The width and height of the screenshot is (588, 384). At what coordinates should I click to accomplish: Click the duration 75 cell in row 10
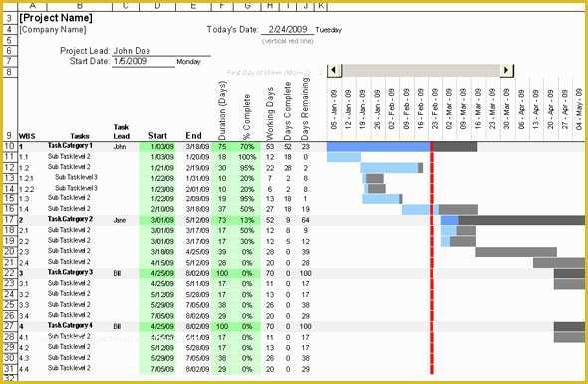222,147
